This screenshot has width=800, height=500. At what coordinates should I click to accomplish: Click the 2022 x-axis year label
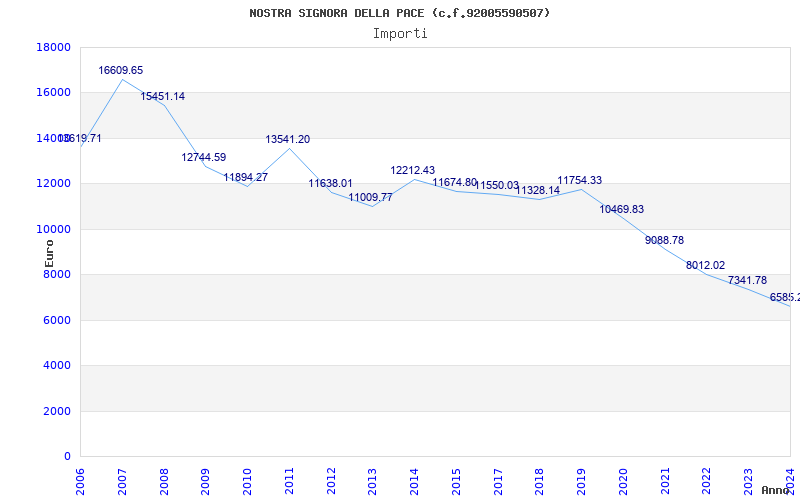(707, 481)
